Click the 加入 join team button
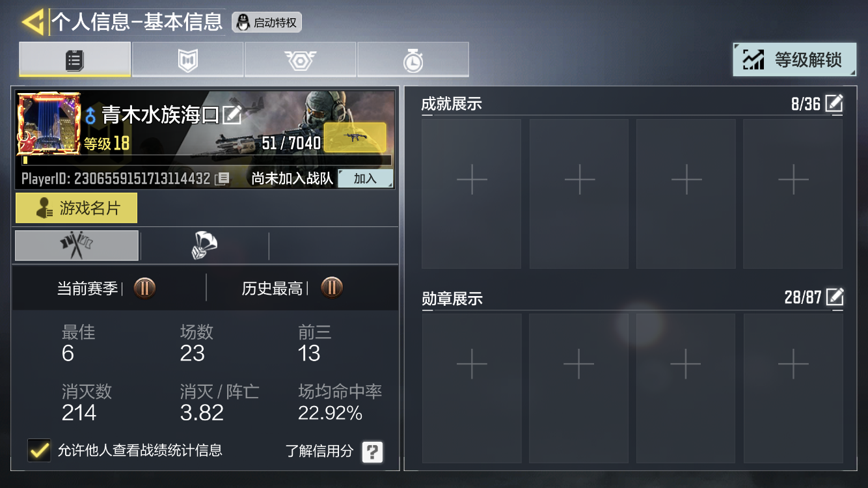868x488 pixels. pyautogui.click(x=365, y=178)
